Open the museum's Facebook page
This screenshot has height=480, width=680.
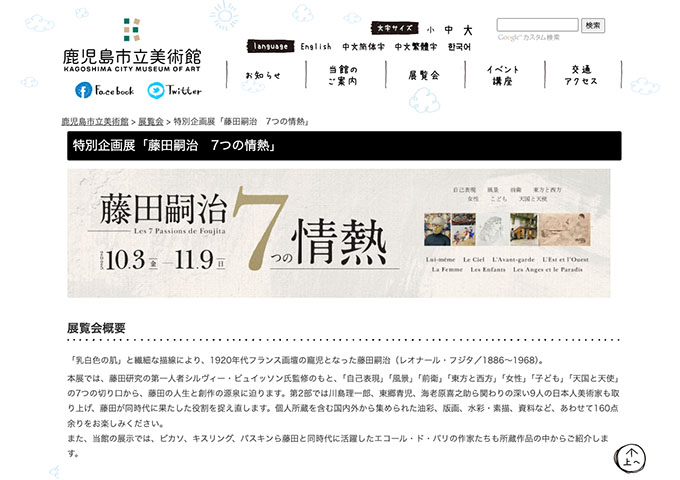[104, 91]
